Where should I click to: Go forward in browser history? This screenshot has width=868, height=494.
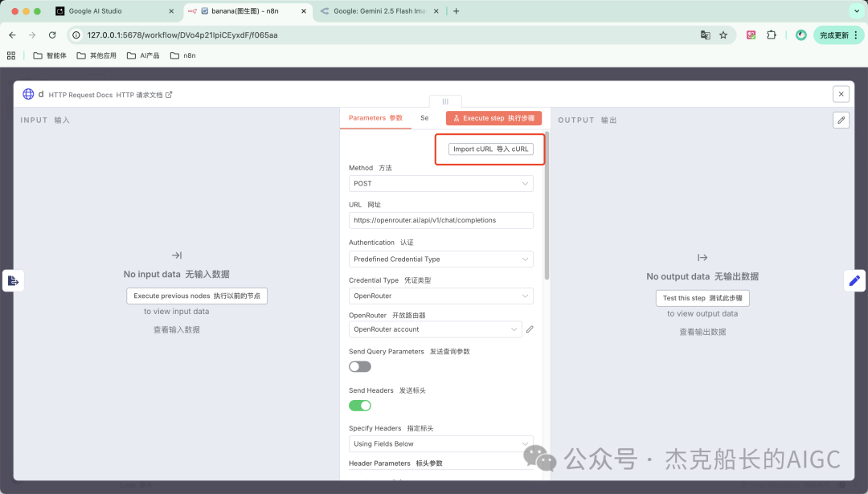pos(32,35)
